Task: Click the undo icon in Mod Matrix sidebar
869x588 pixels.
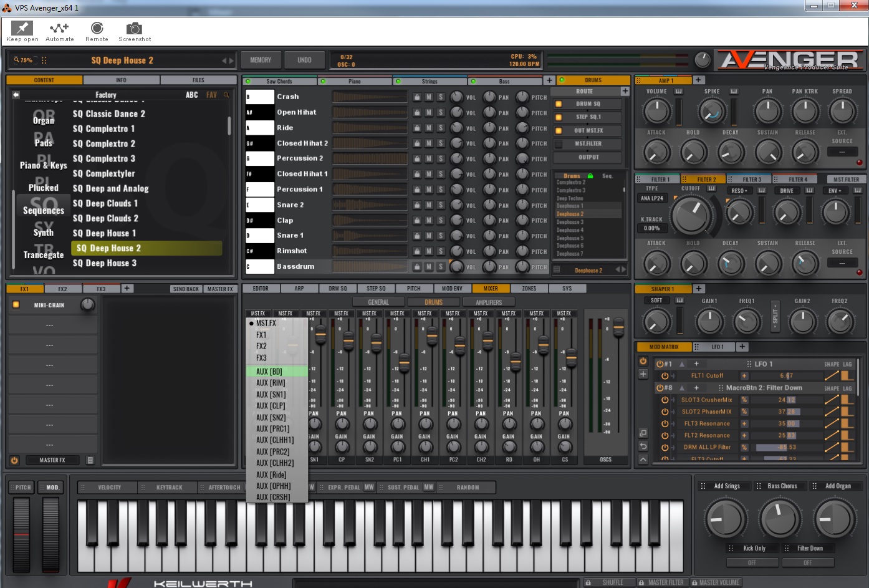Action: (643, 446)
